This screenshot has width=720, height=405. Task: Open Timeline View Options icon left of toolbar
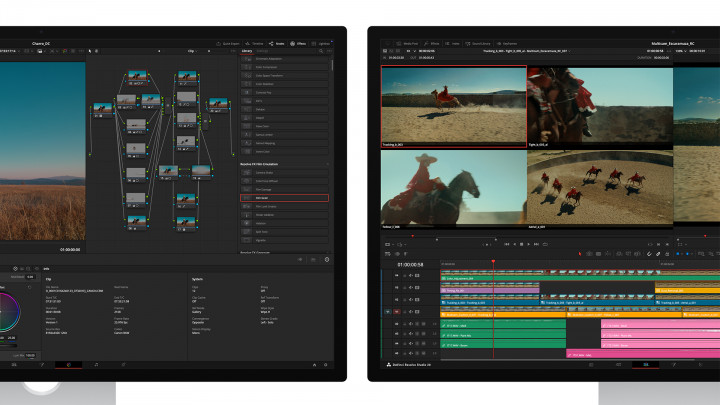pyautogui.click(x=388, y=253)
